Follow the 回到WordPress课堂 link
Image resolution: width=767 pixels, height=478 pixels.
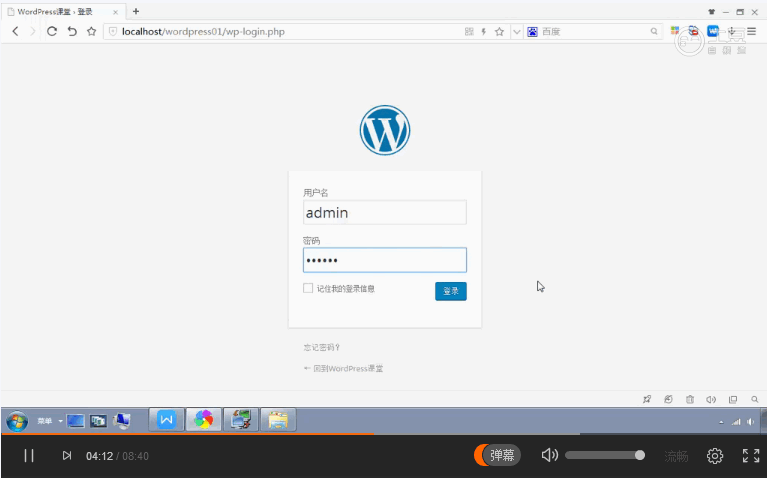pyautogui.click(x=344, y=368)
